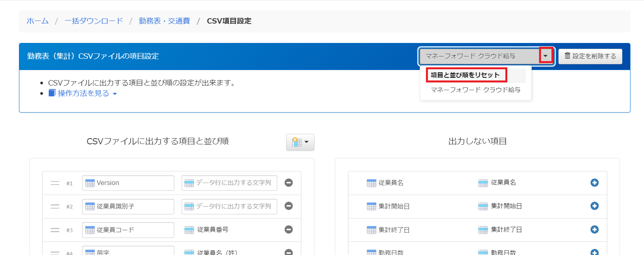Remove the 従業員識別子 row with minus icon

pyautogui.click(x=289, y=206)
